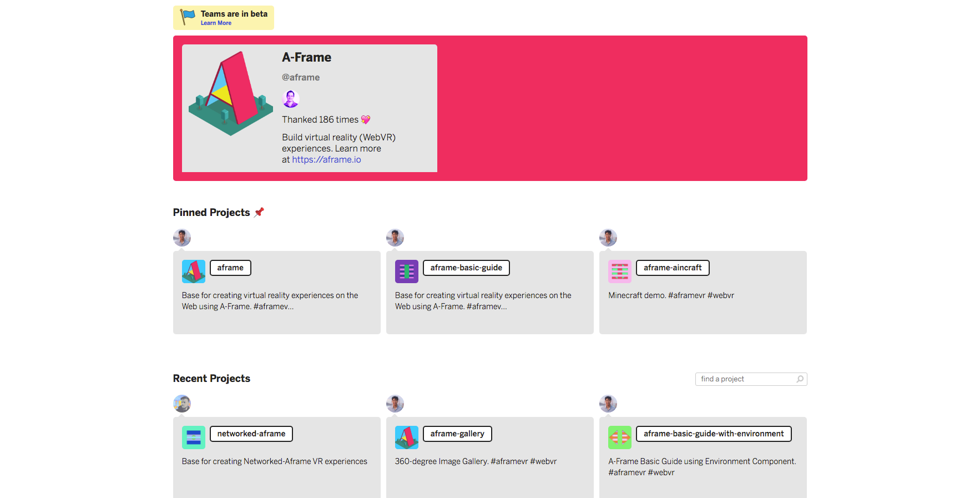Click the magnifier icon in project search
This screenshot has width=980, height=498.
pyautogui.click(x=800, y=379)
